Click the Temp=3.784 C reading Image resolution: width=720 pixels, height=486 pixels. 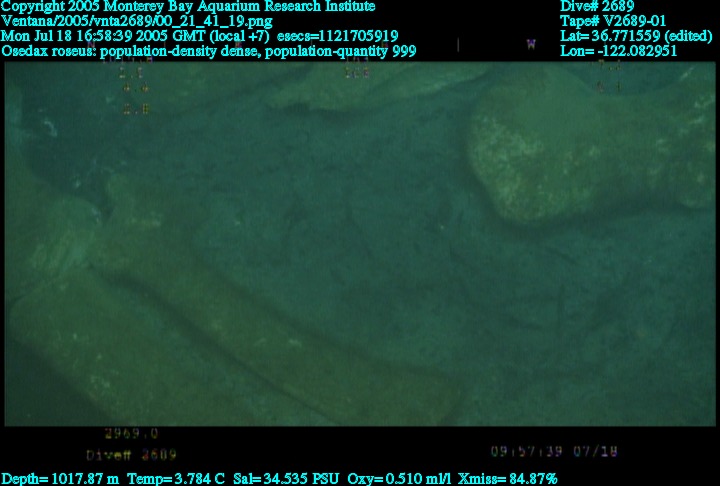tap(176, 479)
